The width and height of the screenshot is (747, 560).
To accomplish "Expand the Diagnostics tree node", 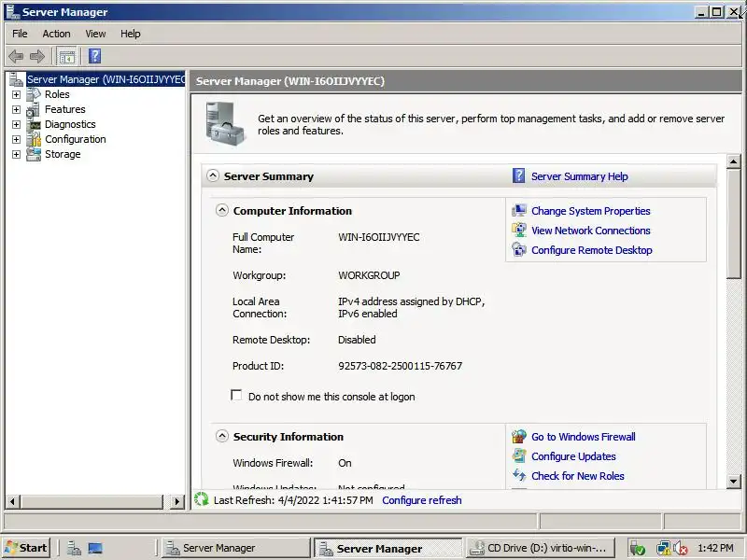I will (x=16, y=125).
